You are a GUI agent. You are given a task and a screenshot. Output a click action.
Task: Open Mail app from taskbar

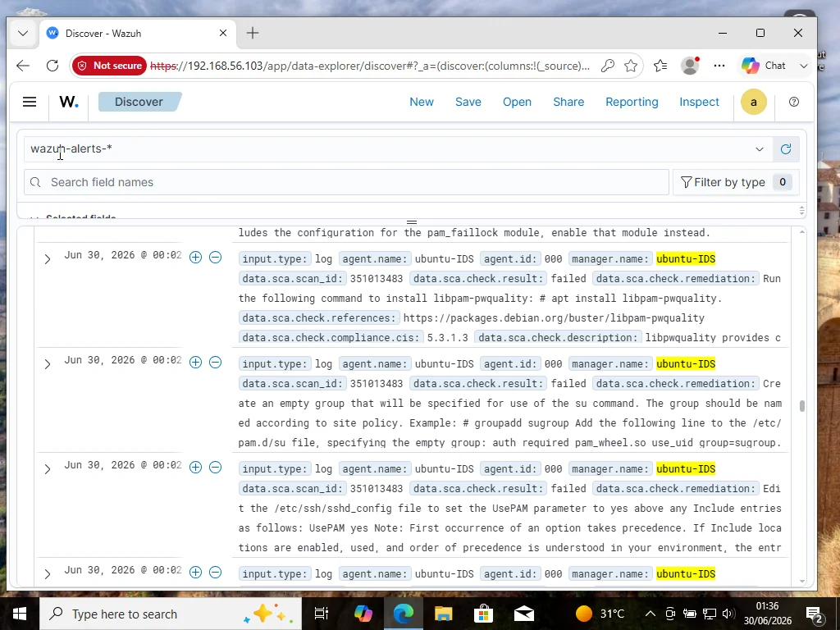(x=524, y=614)
